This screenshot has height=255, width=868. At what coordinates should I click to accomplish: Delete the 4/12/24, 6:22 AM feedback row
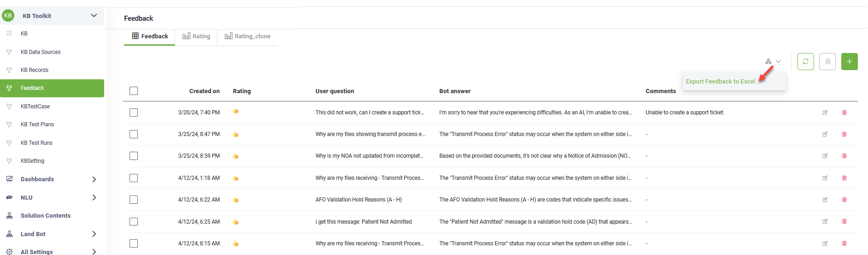tap(844, 200)
